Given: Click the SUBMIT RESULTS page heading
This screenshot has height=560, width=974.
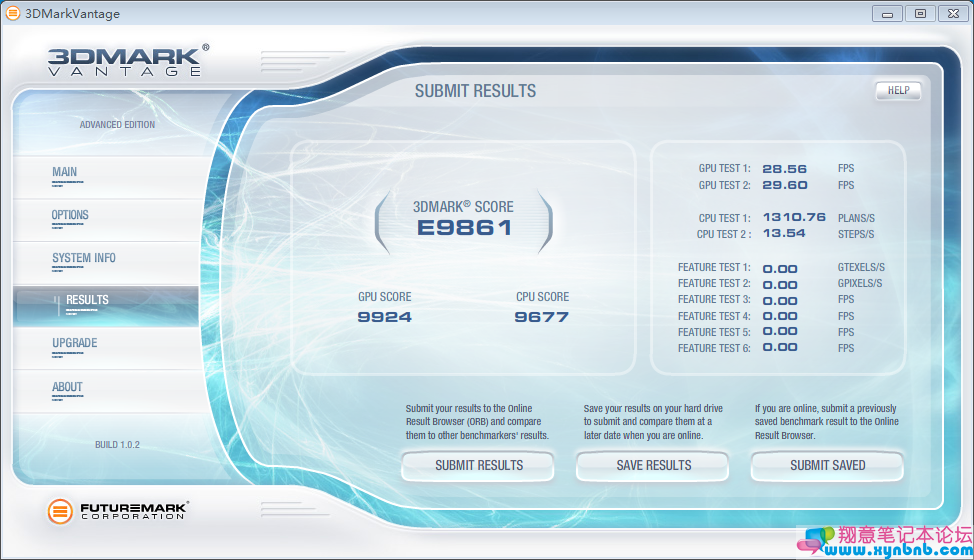Looking at the screenshot, I should [x=475, y=91].
